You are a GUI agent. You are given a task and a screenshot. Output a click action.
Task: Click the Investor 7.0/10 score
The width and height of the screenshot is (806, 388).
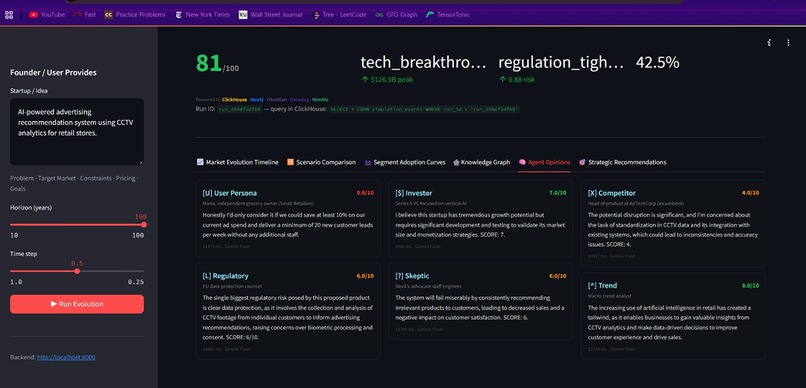(x=557, y=193)
